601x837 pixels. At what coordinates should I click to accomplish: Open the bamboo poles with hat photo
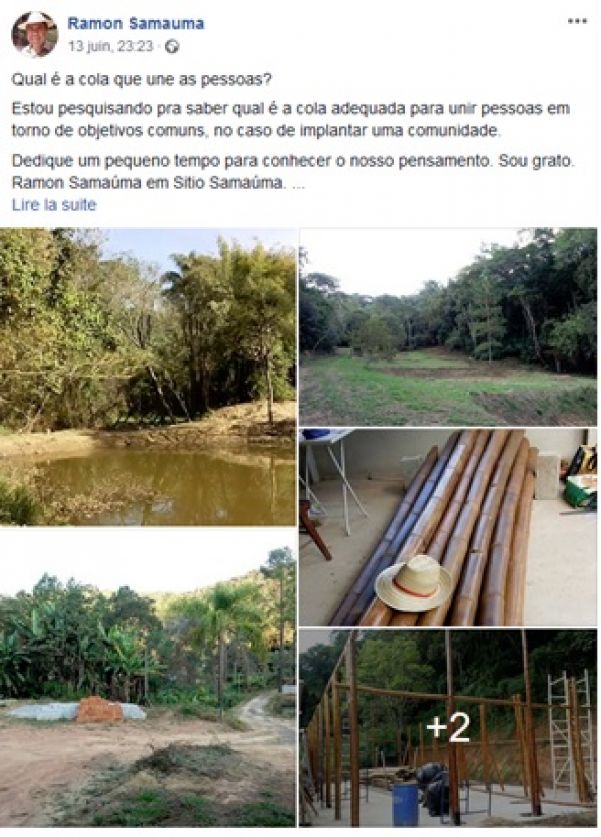448,527
